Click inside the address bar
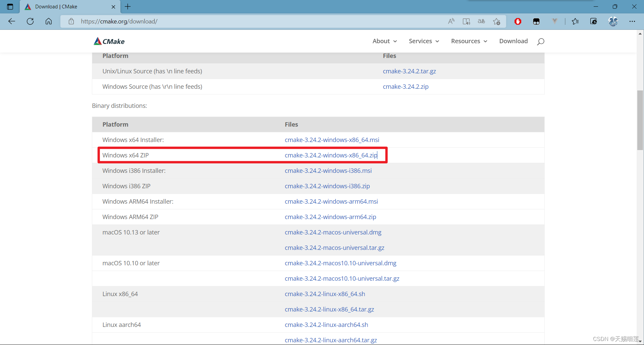The width and height of the screenshot is (644, 345). [235, 21]
